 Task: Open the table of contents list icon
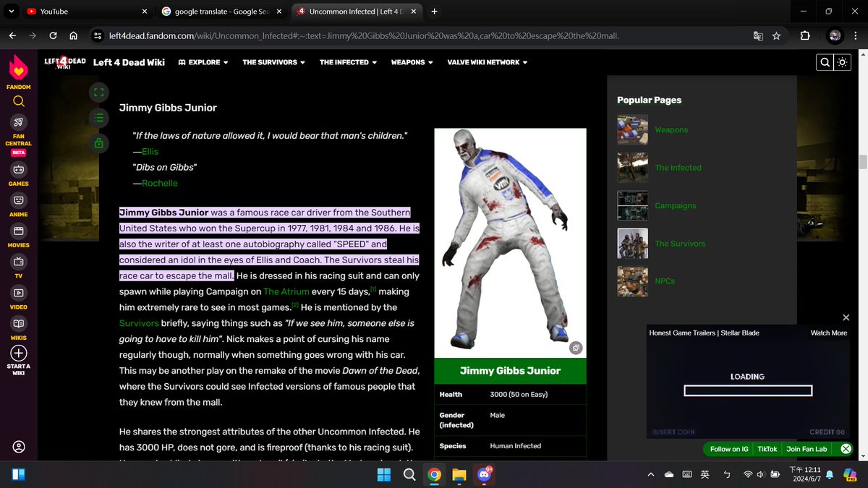tap(99, 117)
